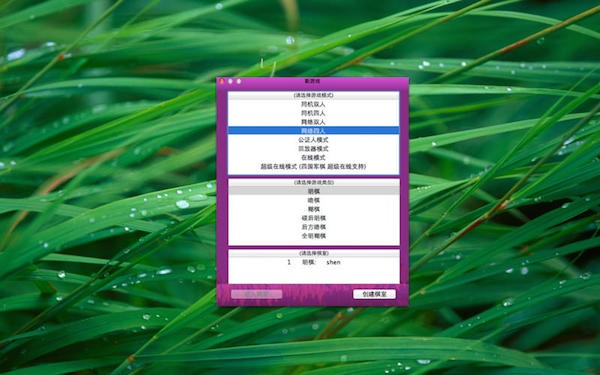
Task: Click the (请选择游戏模式) list header
Action: click(x=313, y=95)
